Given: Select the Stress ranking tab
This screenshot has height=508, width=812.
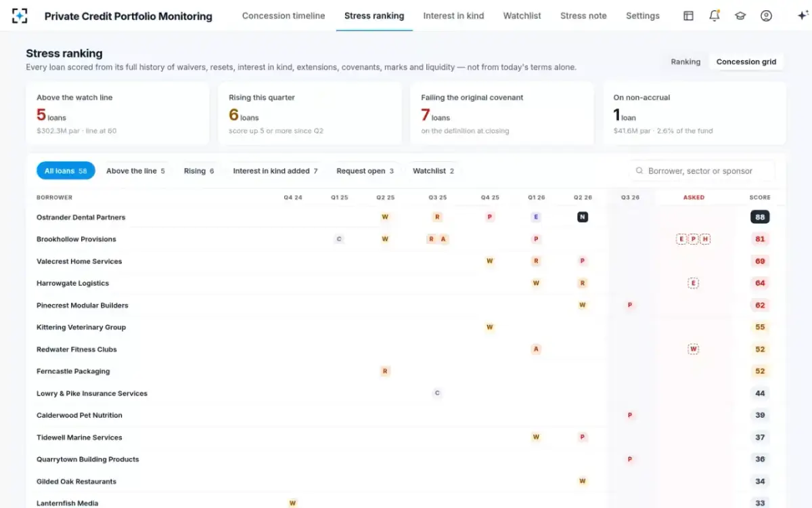Looking at the screenshot, I should pos(374,16).
